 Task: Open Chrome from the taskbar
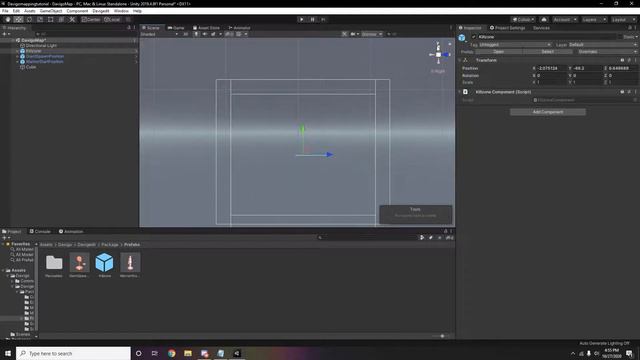pos(171,353)
